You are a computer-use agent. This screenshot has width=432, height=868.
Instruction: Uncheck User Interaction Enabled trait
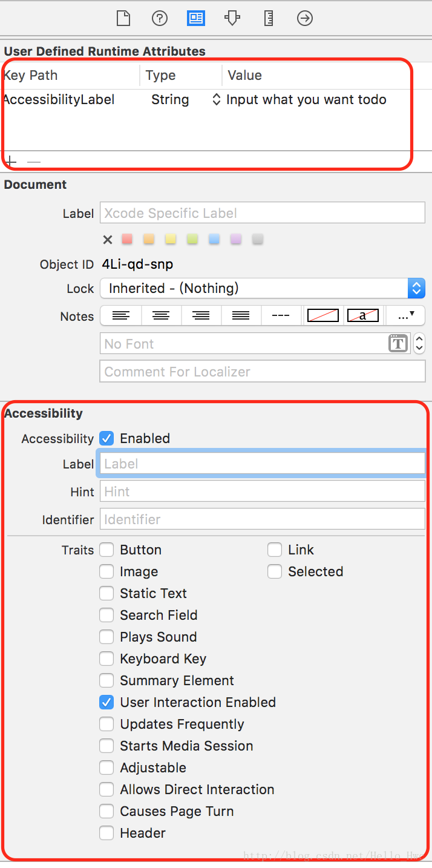(x=106, y=702)
